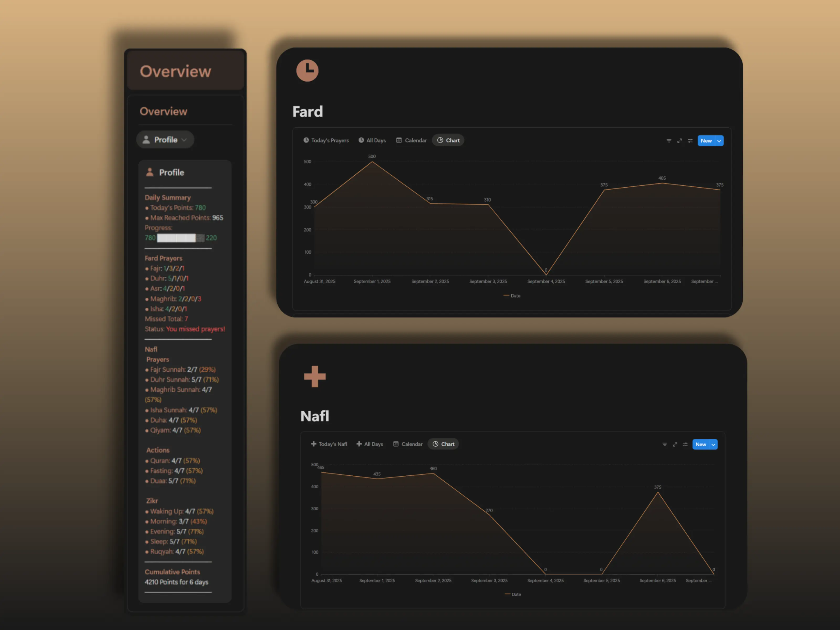The height and width of the screenshot is (630, 840).
Task: Open Nafl view settings sliders icon
Action: tap(685, 444)
